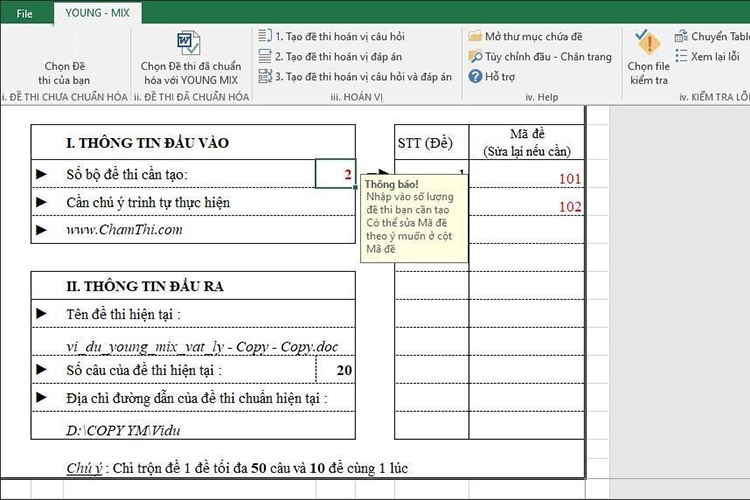The height and width of the screenshot is (500, 750).
Task: Select 'Chọn file kiểm tra' label
Action: [x=649, y=73]
